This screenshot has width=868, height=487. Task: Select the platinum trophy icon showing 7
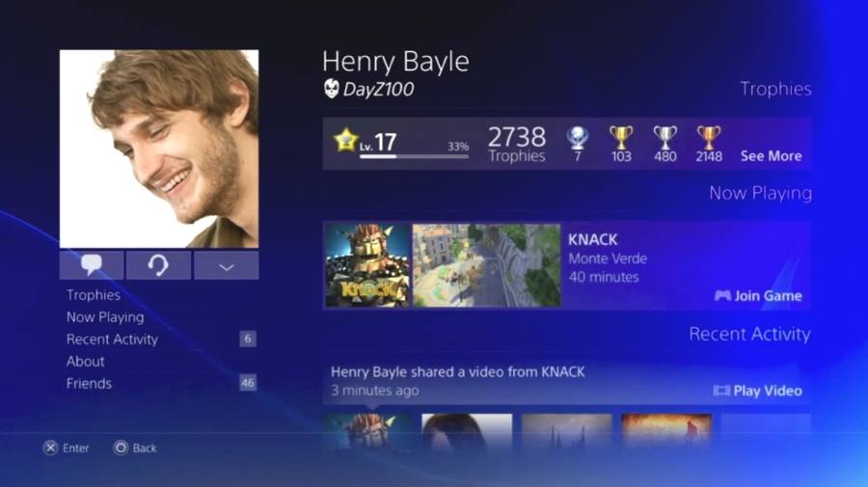tap(578, 138)
